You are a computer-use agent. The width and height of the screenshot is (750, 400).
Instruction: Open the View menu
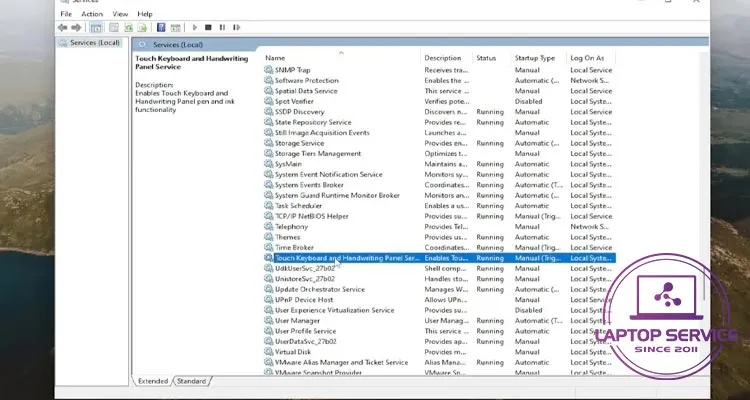tap(120, 14)
